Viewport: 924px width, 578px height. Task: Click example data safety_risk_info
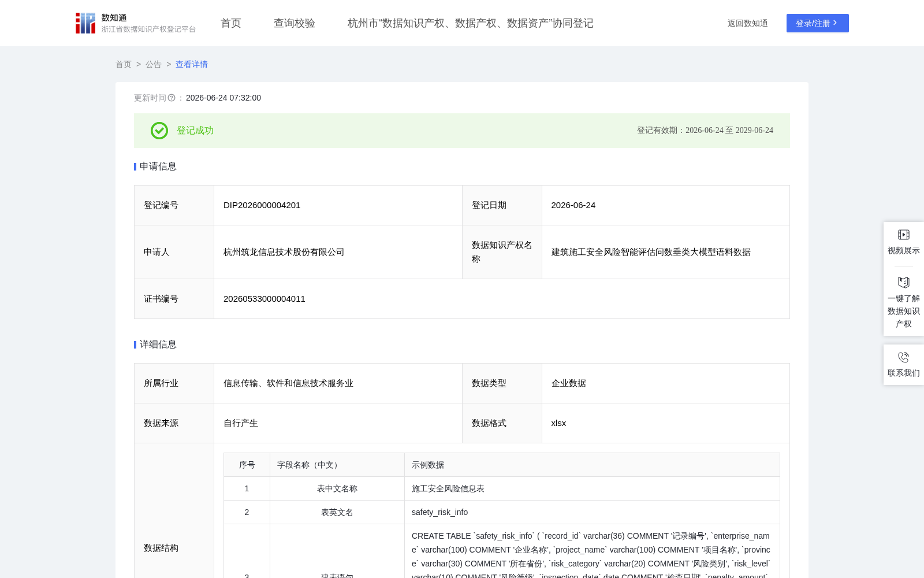(x=440, y=512)
